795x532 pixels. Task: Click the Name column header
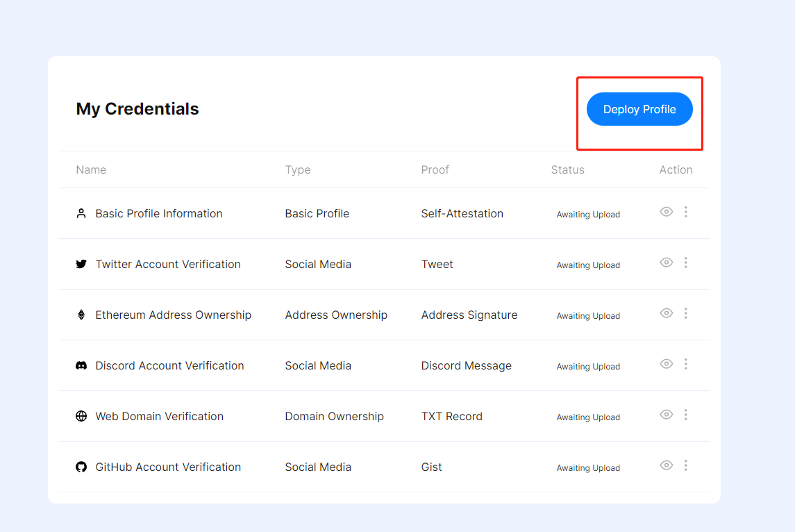(91, 170)
